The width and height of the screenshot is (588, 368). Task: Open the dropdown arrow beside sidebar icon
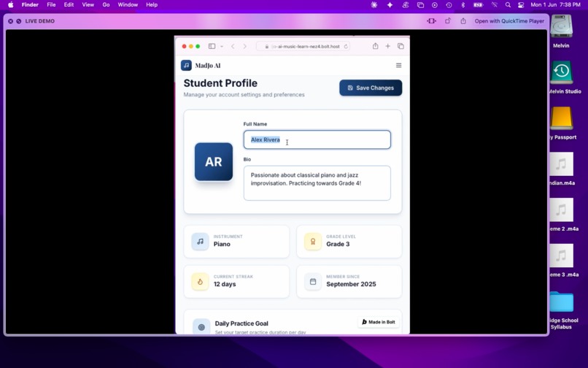(x=222, y=46)
